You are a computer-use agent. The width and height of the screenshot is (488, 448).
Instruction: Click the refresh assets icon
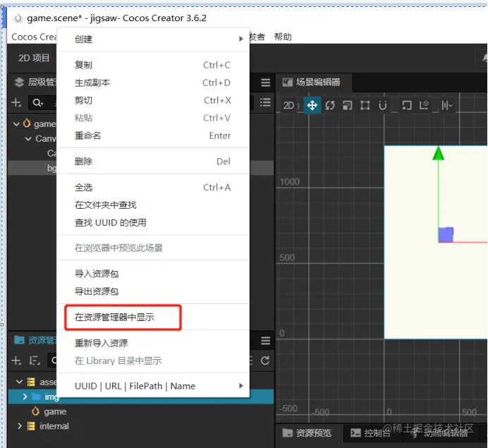[x=265, y=361]
